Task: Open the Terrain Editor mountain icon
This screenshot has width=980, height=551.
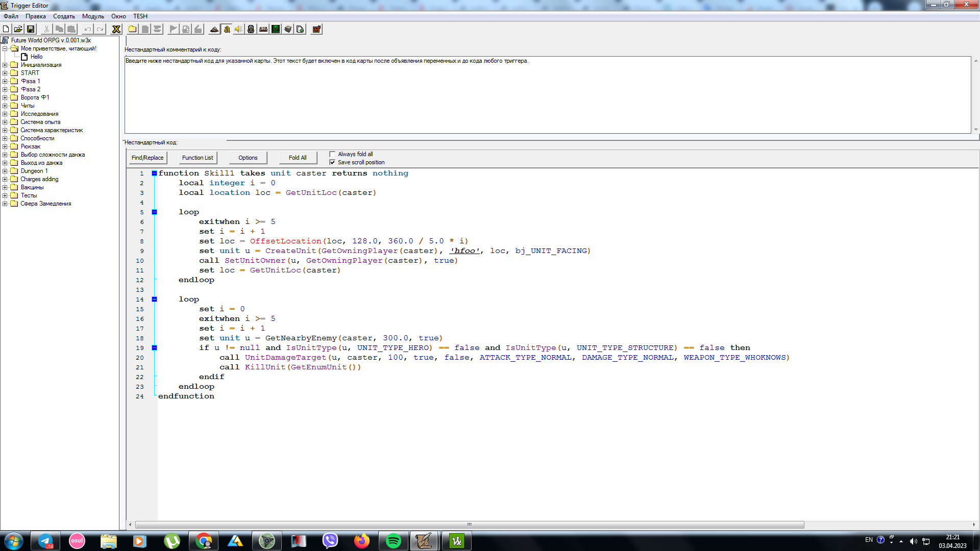Action: click(214, 29)
